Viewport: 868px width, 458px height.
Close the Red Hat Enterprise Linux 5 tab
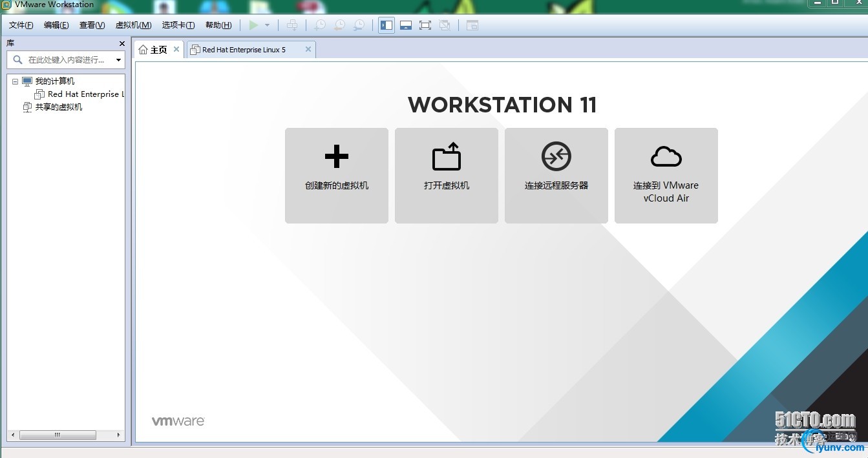click(x=308, y=49)
